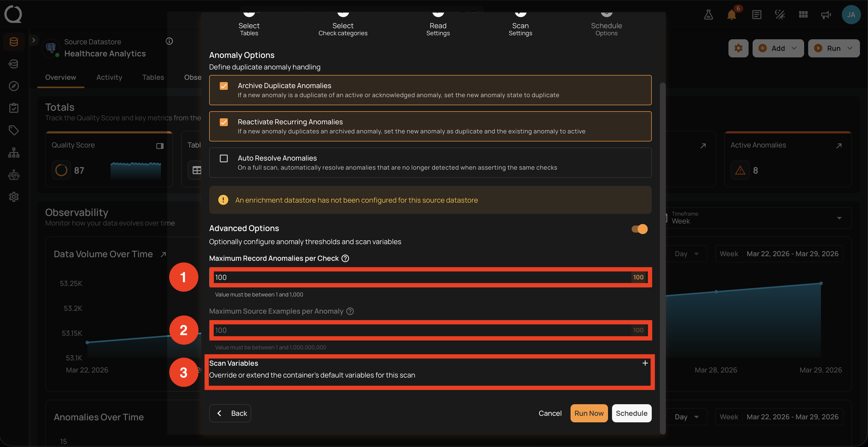Screen dimensions: 868x447
Task: Expand Scan Variables with plus icon
Action: [x=645, y=363]
